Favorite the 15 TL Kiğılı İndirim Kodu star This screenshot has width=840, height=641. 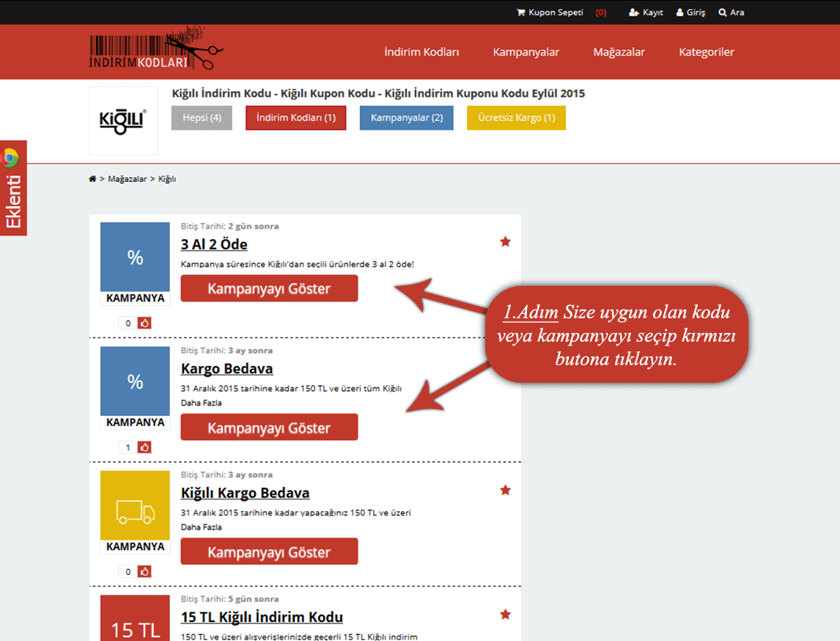[x=505, y=615]
